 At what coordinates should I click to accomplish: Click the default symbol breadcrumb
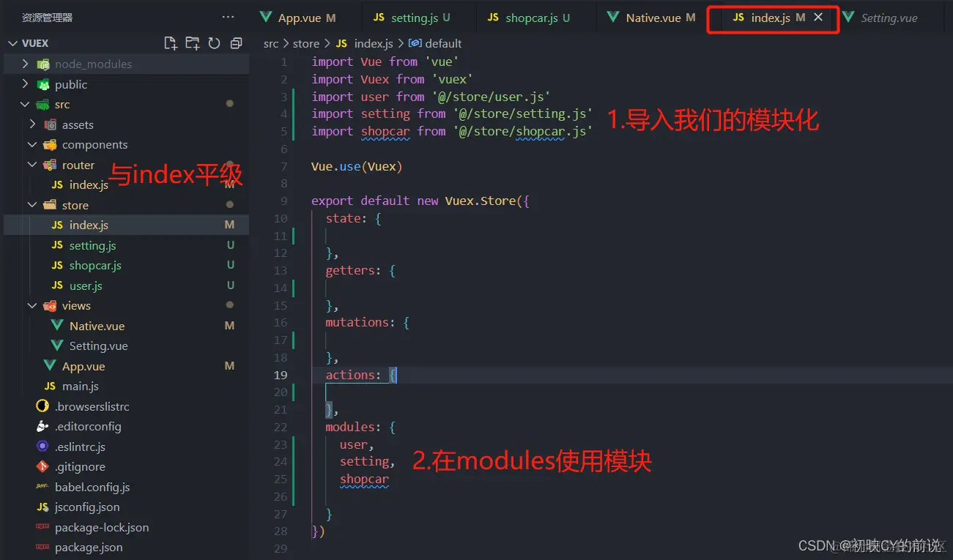[443, 43]
